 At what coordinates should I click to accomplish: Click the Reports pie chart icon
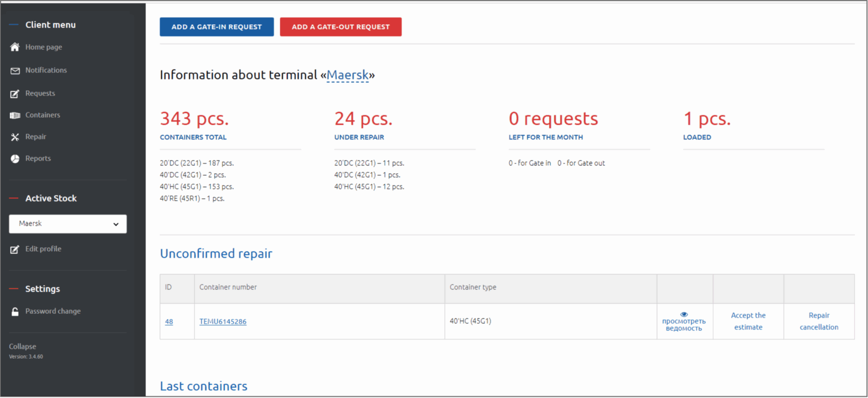15,159
